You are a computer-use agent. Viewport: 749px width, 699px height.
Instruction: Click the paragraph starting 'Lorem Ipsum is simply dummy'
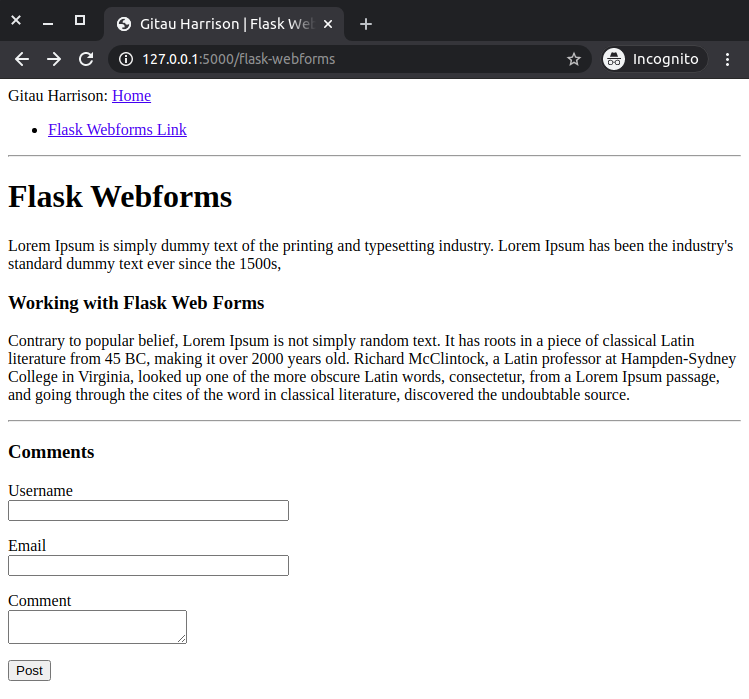pos(371,255)
